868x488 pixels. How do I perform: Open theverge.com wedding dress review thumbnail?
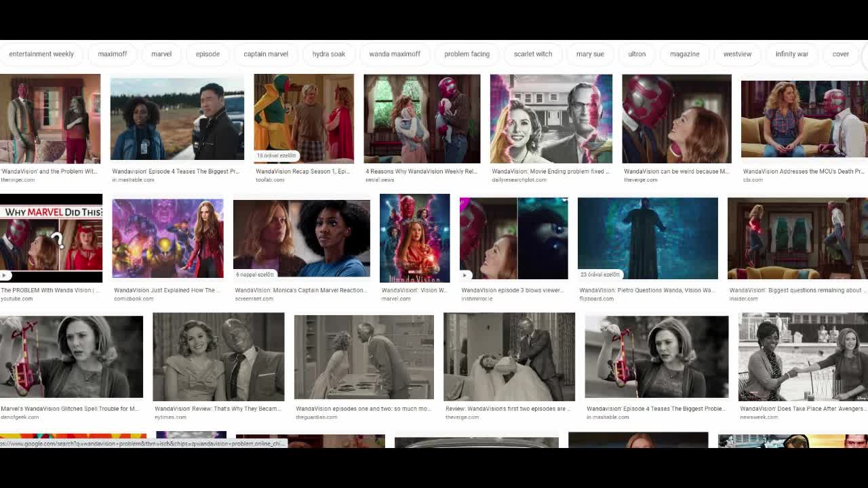pos(509,357)
